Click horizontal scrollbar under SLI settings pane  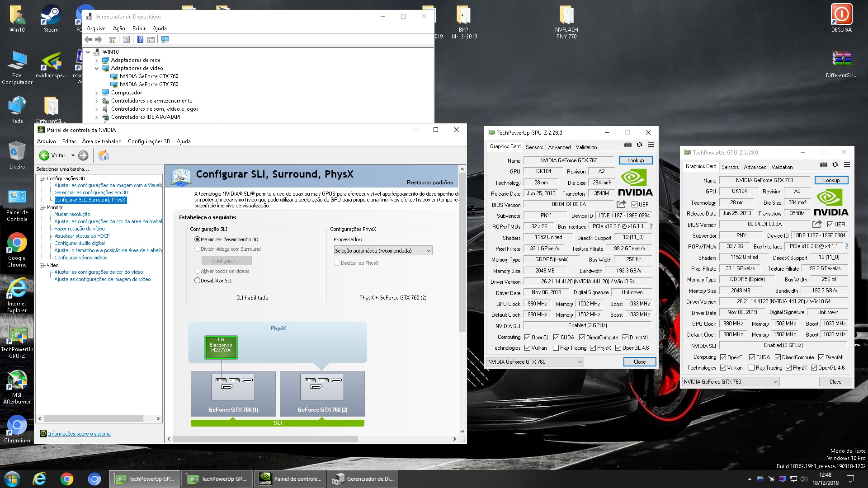pyautogui.click(x=266, y=439)
